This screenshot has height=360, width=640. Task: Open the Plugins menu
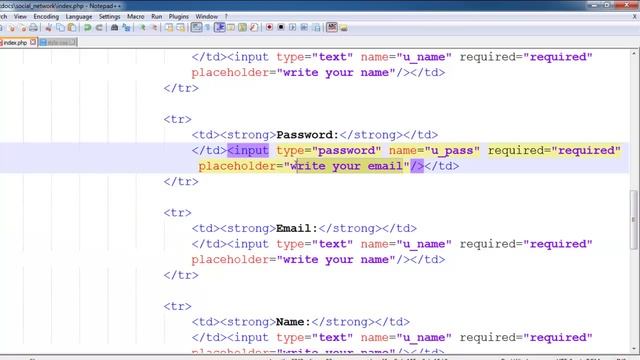(179, 17)
